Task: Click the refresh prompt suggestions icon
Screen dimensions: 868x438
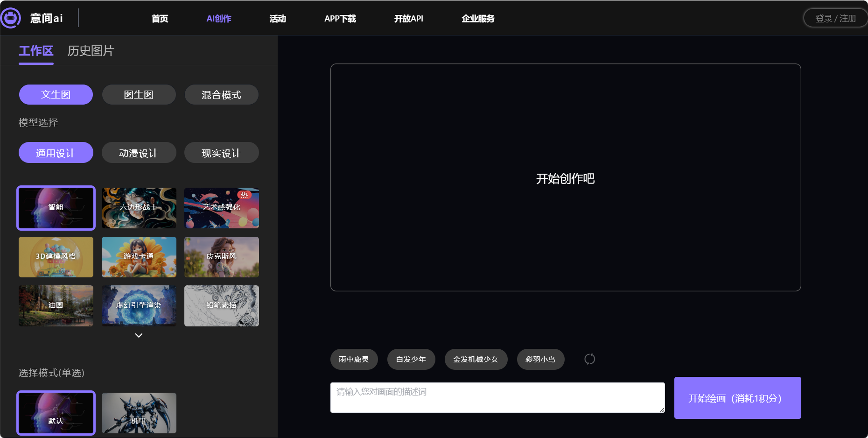Action: pos(589,359)
